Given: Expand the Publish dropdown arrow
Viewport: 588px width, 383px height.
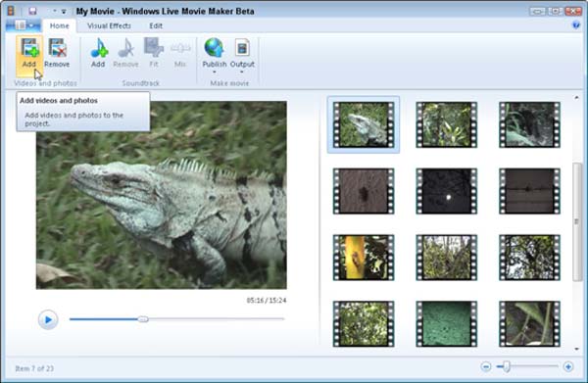Looking at the screenshot, I should [x=215, y=72].
